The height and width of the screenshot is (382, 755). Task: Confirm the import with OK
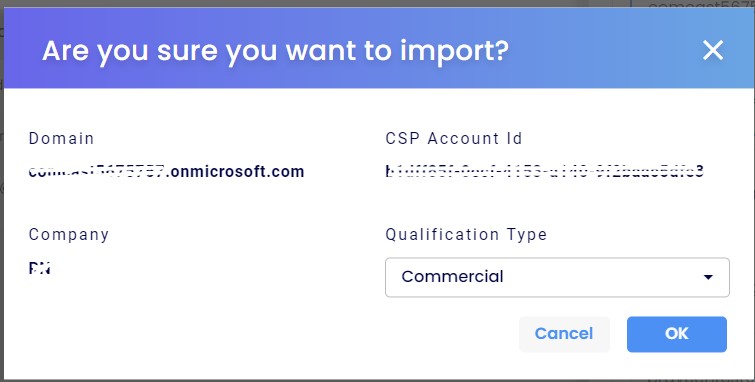pos(677,334)
